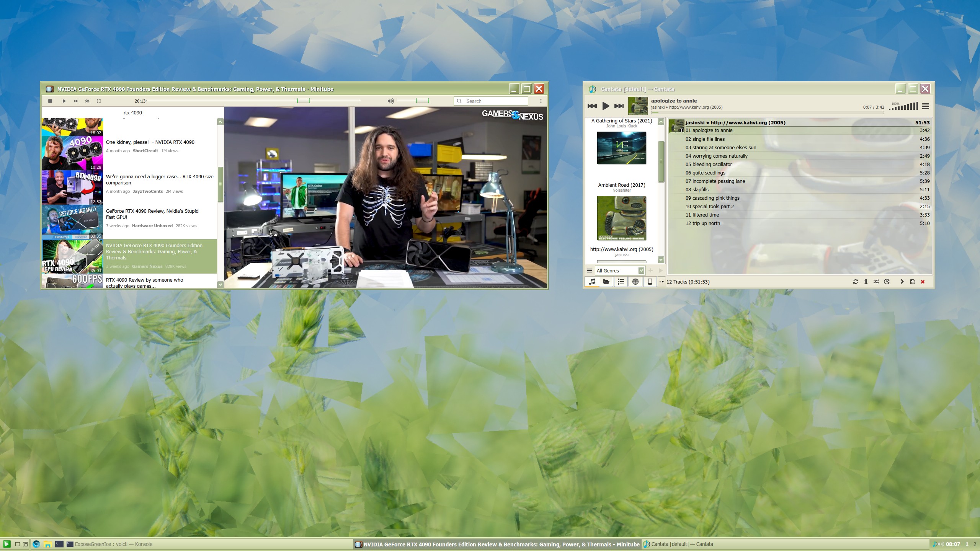Screen dimensions: 980x551
Task: Switch to Cantata Library music tab
Action: 592,282
